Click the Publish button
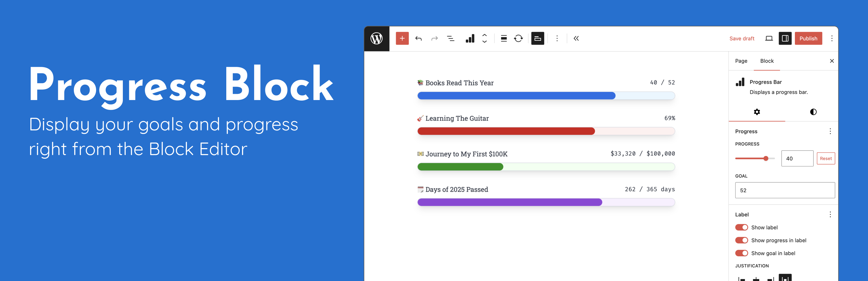868x281 pixels. 808,38
